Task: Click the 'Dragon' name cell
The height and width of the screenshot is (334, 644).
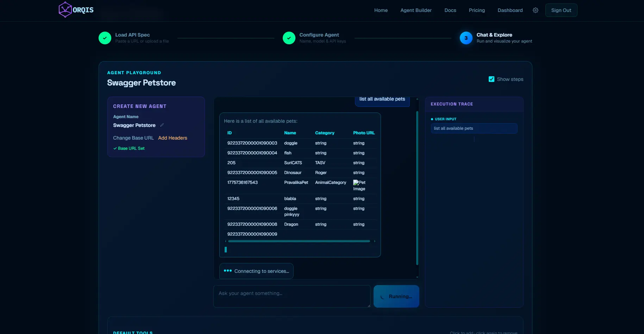Action: pos(291,224)
